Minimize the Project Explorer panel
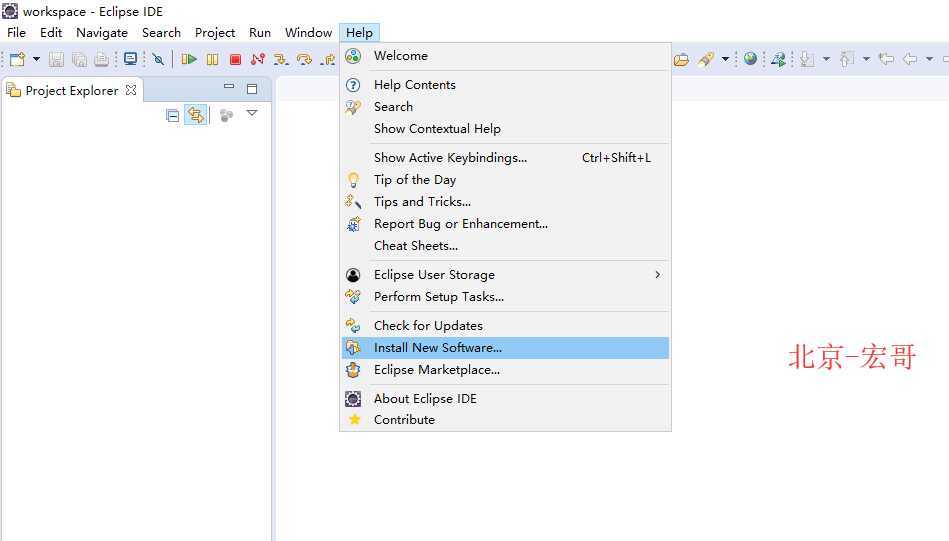 [229, 87]
